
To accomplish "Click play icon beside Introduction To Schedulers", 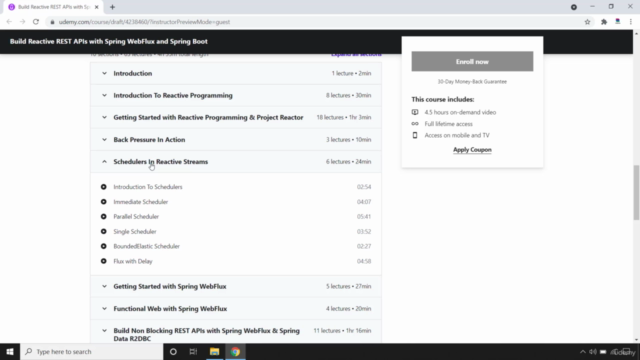I will (x=104, y=187).
